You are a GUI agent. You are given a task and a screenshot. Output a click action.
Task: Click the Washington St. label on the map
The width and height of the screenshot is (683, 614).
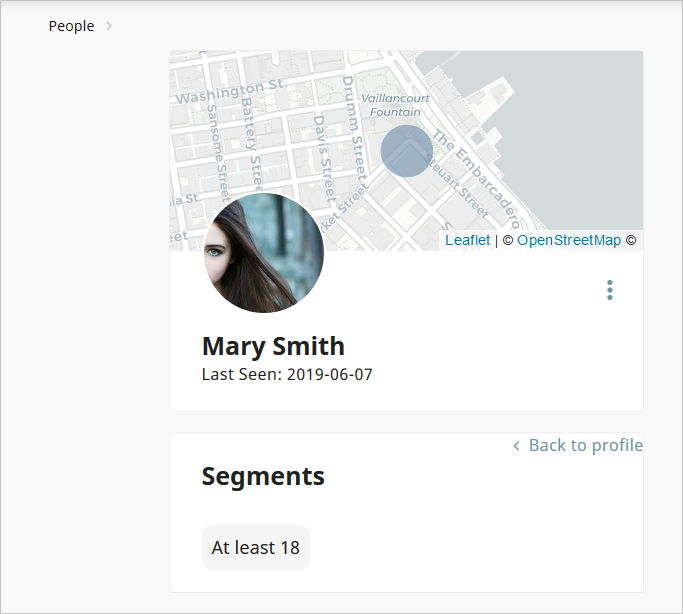(x=230, y=91)
